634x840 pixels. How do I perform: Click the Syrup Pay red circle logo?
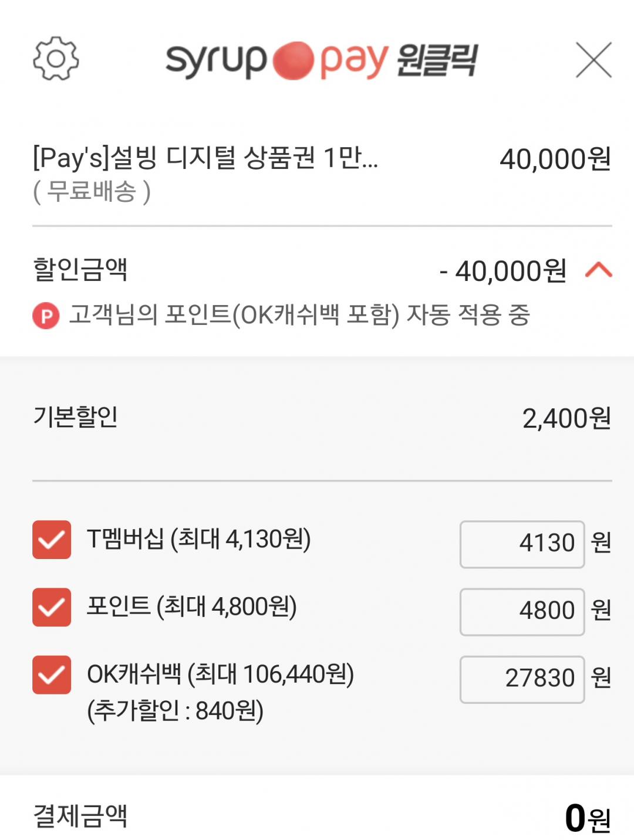click(x=293, y=60)
